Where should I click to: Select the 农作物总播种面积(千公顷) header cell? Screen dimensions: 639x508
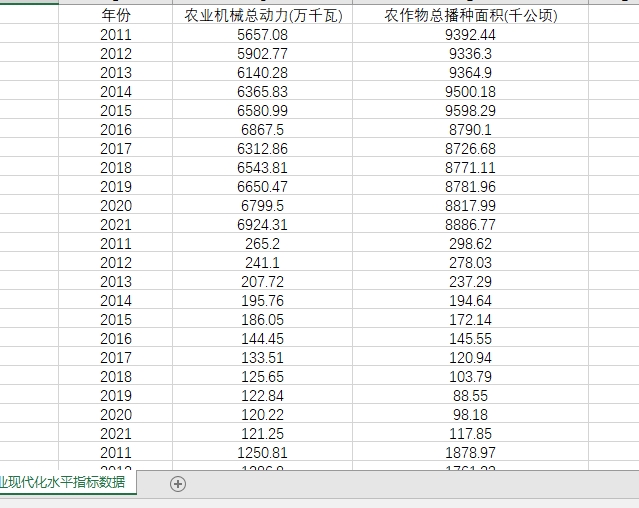[x=470, y=15]
